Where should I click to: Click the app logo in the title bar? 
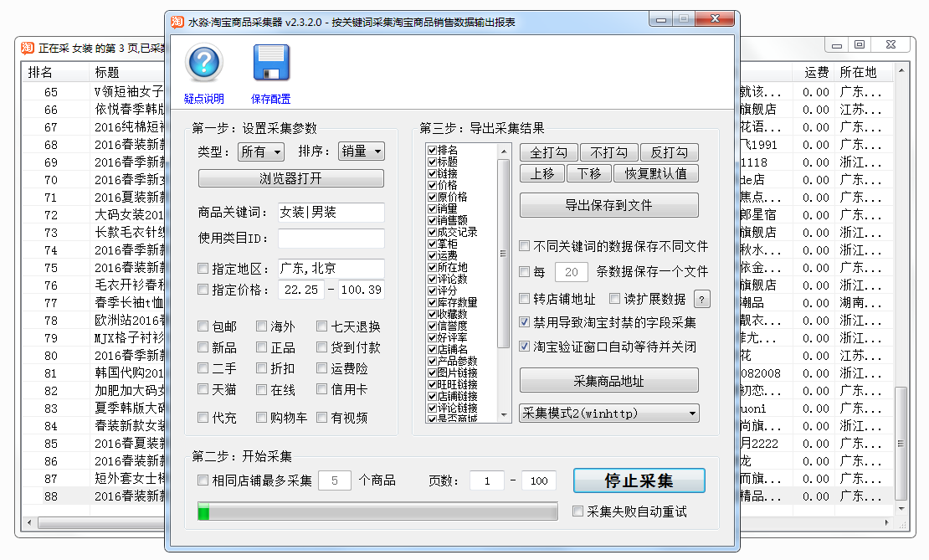coord(177,21)
